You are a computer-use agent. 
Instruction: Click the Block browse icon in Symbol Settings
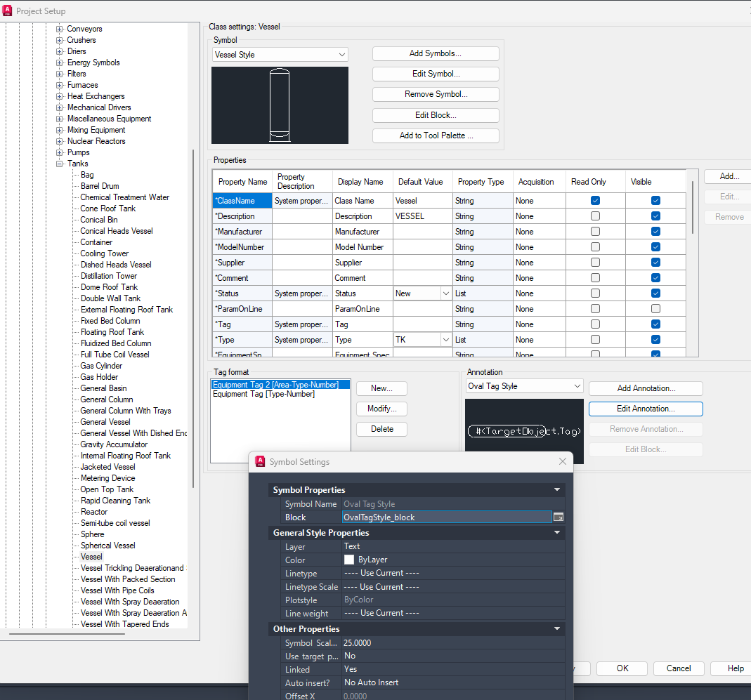click(558, 517)
